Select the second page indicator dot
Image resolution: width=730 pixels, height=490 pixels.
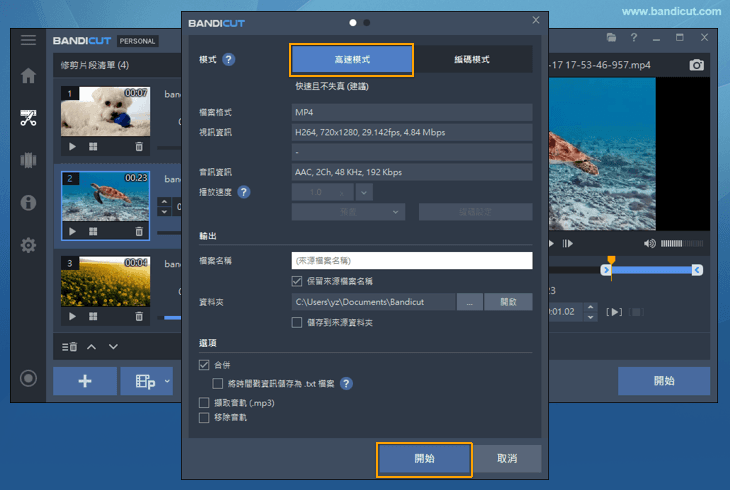pyautogui.click(x=367, y=22)
